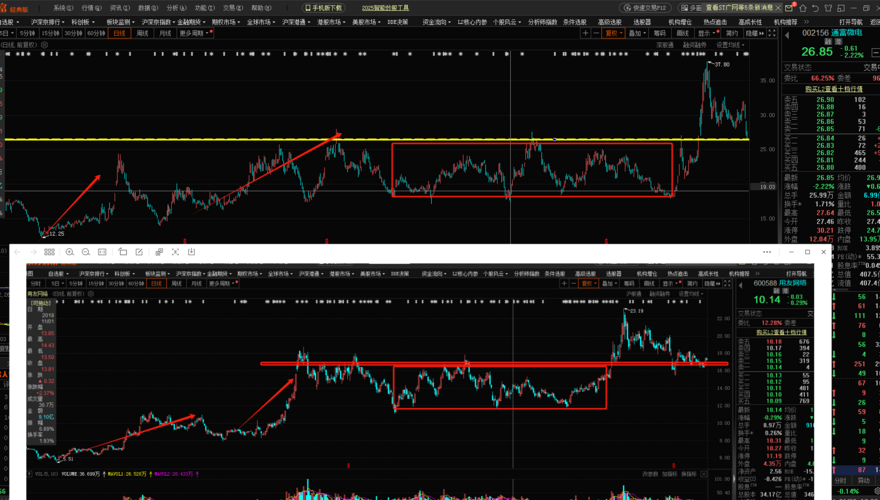Image resolution: width=880 pixels, height=500 pixels.
Task: Open the mail inbox icon with red badge
Action: pos(790,8)
